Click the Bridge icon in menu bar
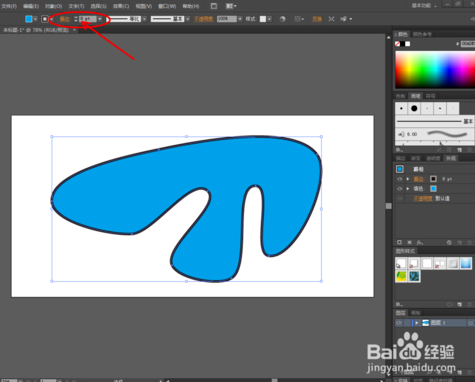This screenshot has height=382, width=475. (x=214, y=6)
